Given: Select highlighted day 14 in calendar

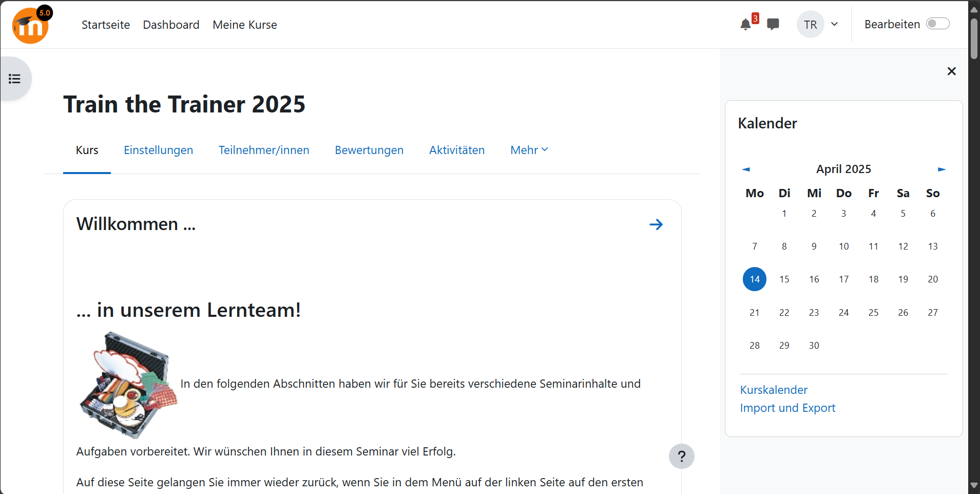Looking at the screenshot, I should tap(755, 279).
